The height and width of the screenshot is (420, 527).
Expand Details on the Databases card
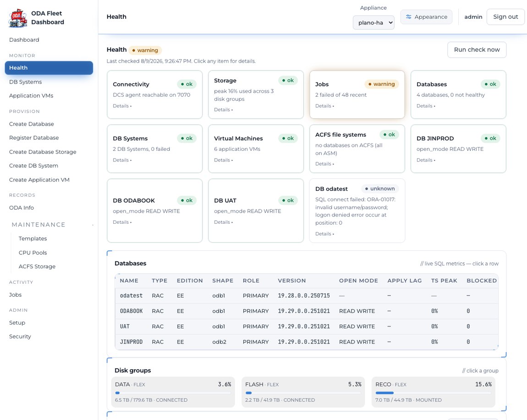tap(426, 106)
